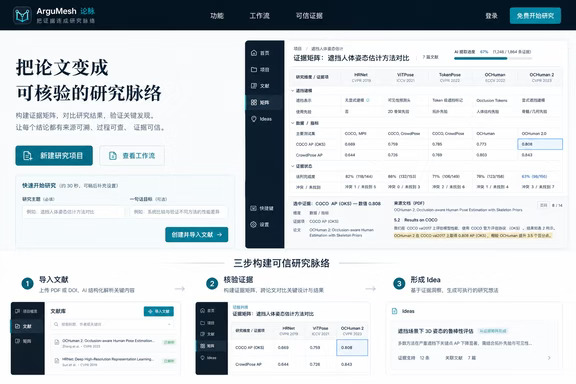The image size is (576, 384).
Task: Click HRNet column header in the large matrix
Action: click(x=361, y=77)
